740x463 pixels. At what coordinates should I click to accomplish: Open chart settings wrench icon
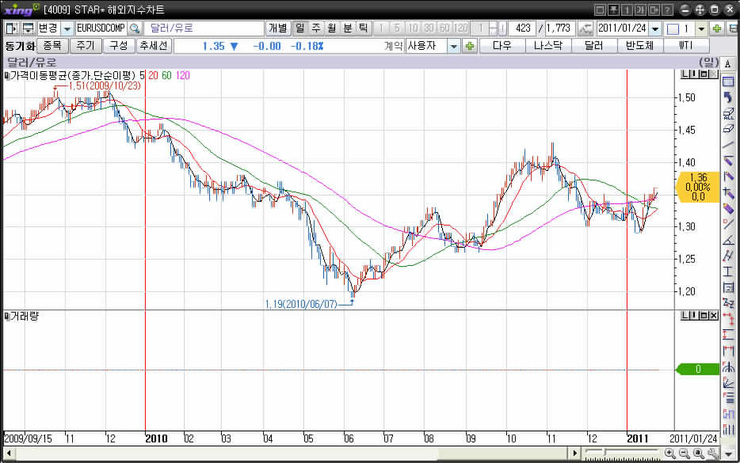click(713, 454)
